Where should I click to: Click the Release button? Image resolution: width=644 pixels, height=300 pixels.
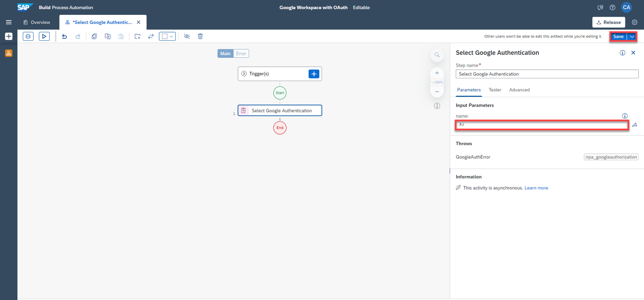[609, 22]
